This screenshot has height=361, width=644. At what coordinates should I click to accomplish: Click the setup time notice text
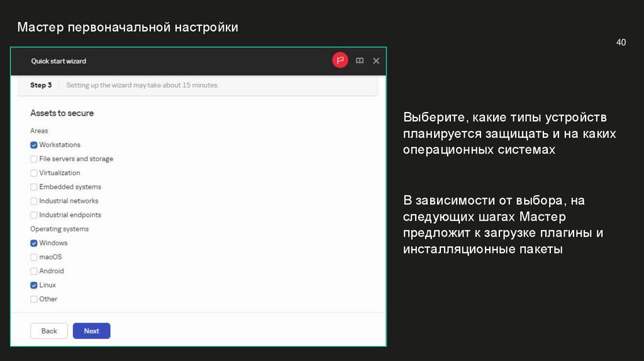143,85
